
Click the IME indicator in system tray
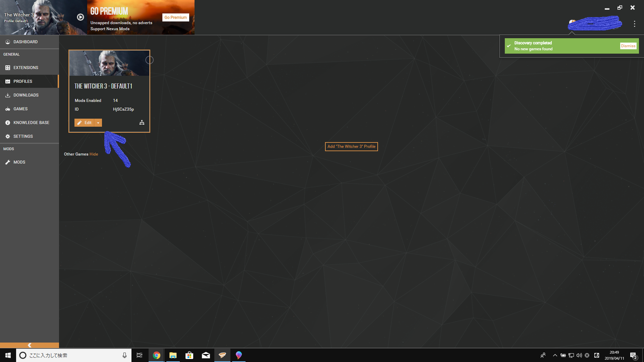coord(597,355)
